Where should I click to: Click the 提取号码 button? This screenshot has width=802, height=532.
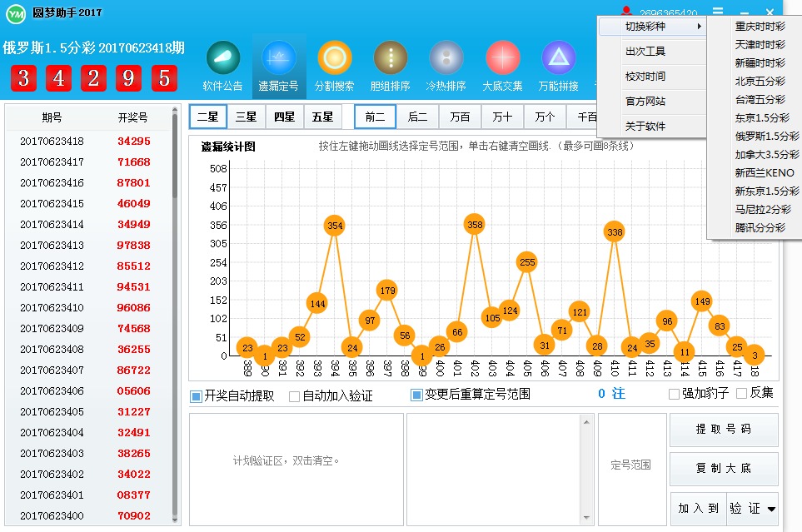tap(723, 430)
